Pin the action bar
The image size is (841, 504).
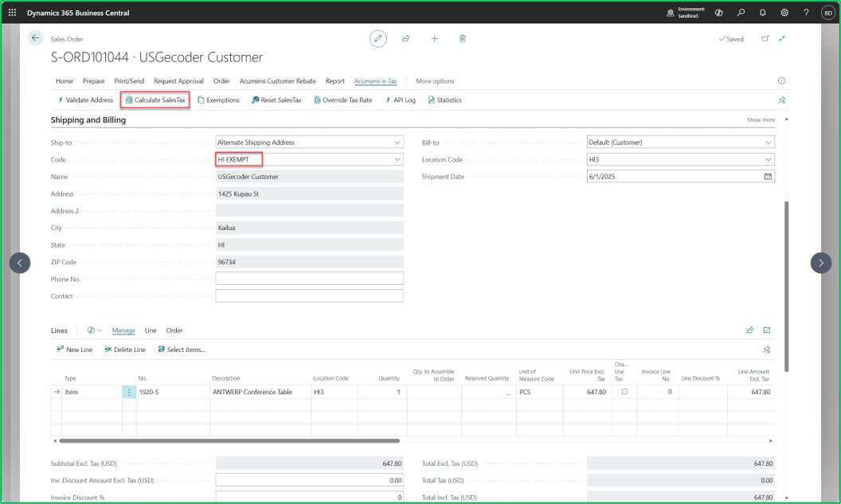coord(782,100)
